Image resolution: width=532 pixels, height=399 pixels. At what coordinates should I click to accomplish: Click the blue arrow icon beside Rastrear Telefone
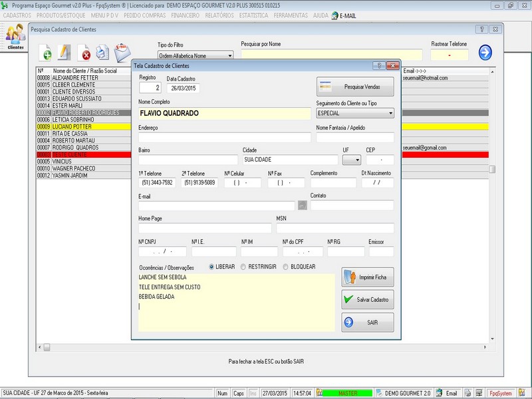(485, 53)
